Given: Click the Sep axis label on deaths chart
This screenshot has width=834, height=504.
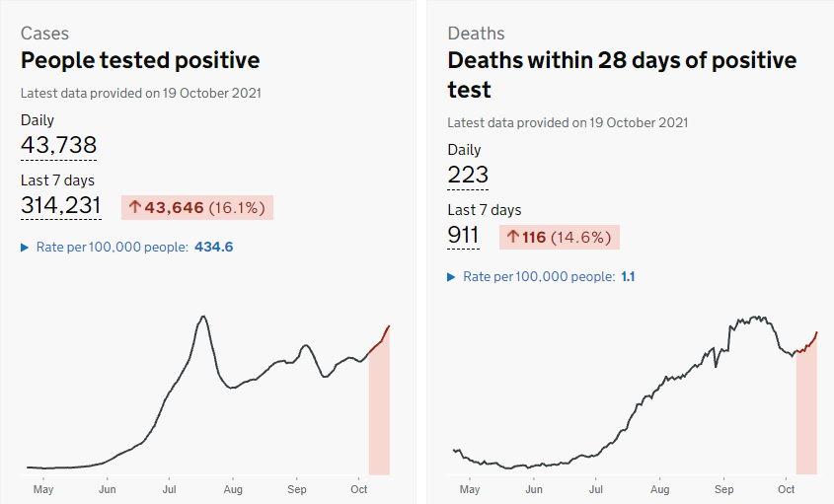Looking at the screenshot, I should pyautogui.click(x=723, y=489).
